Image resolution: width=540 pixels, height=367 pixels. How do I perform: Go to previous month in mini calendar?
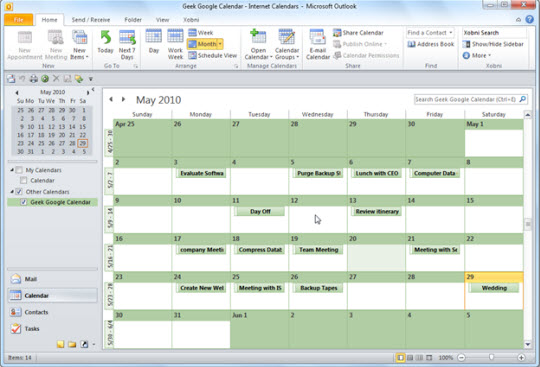click(17, 92)
